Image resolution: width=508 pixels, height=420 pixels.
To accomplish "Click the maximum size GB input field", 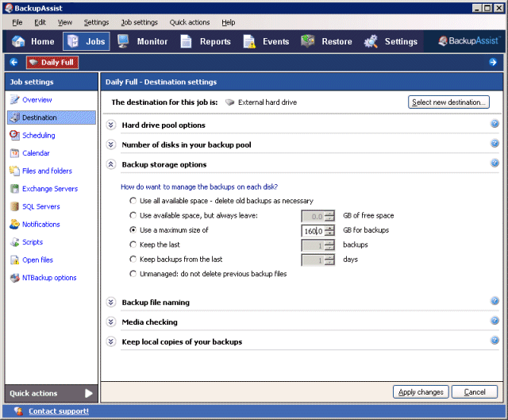I will click(x=313, y=231).
